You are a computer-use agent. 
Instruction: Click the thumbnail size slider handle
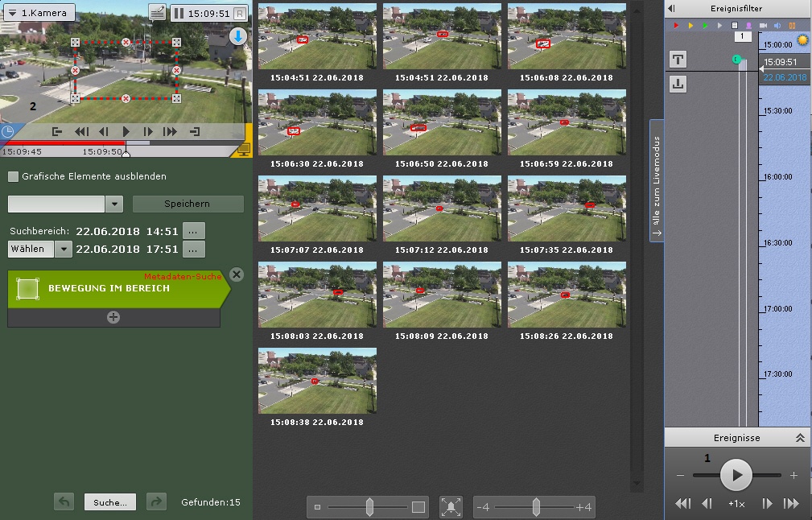coord(369,507)
